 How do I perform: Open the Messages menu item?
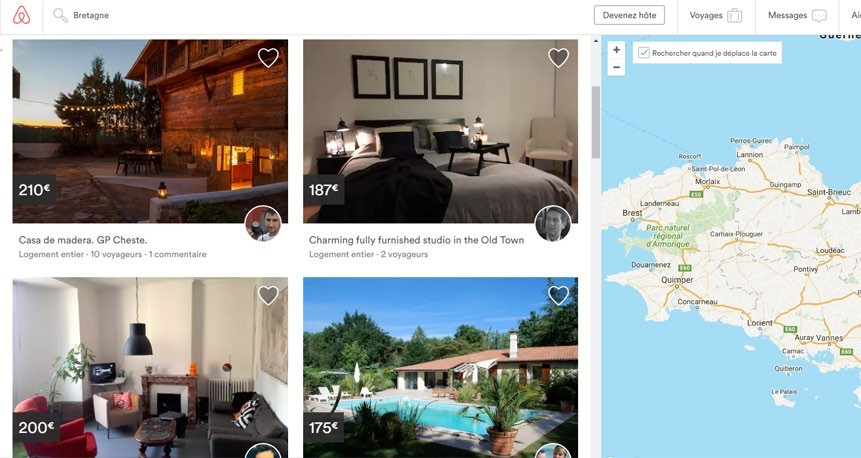pos(797,15)
